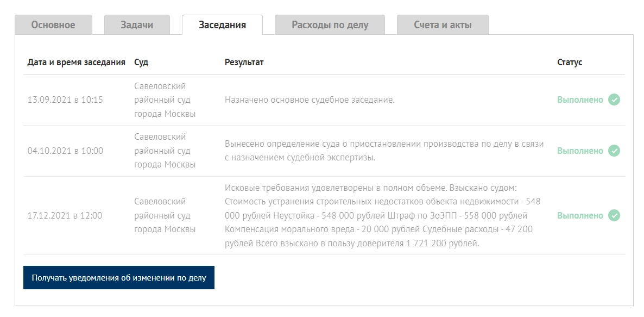Go to the Расходы по делу tab
The image size is (644, 317).
point(330,25)
